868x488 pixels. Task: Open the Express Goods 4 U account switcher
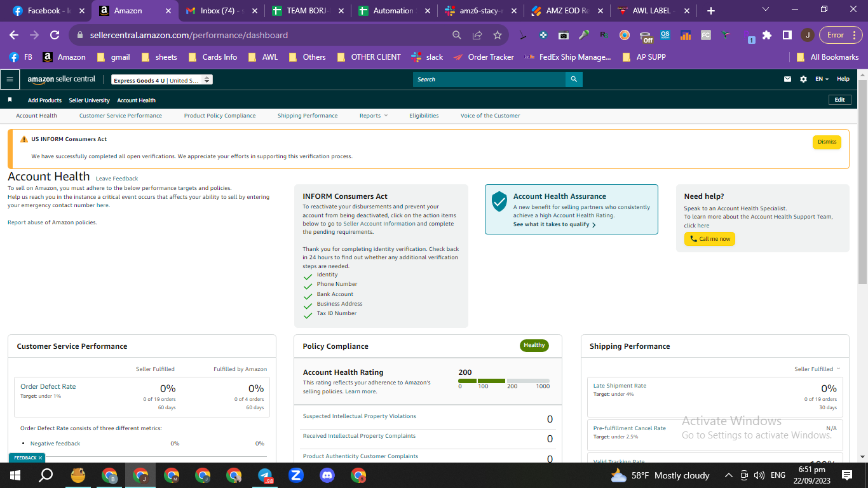click(161, 80)
